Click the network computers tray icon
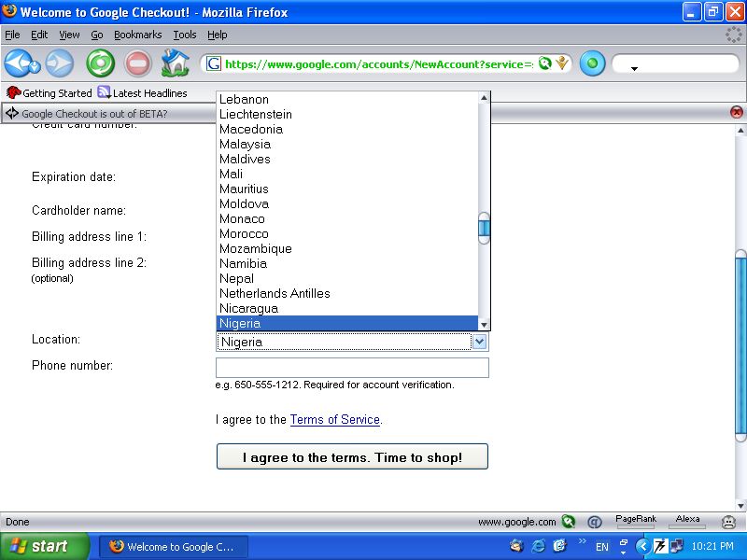 [x=676, y=546]
